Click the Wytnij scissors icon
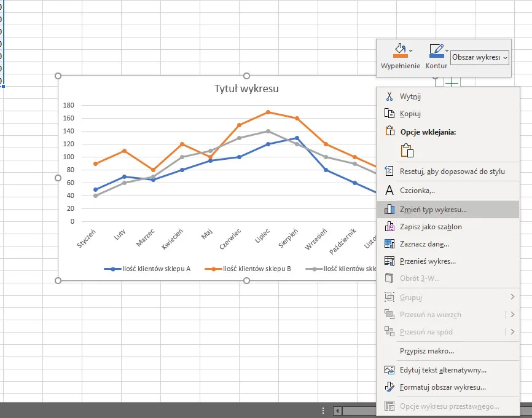 coord(389,97)
